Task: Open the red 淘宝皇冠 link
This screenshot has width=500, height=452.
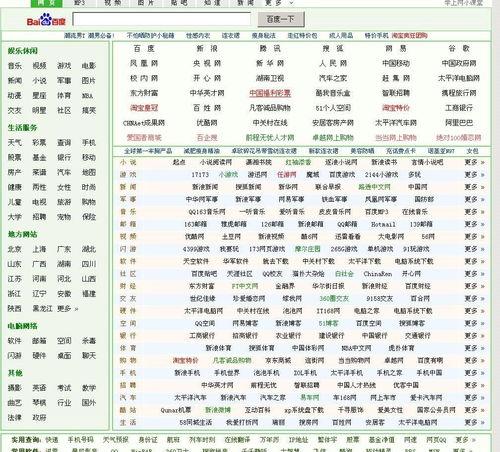Action: coord(144,108)
